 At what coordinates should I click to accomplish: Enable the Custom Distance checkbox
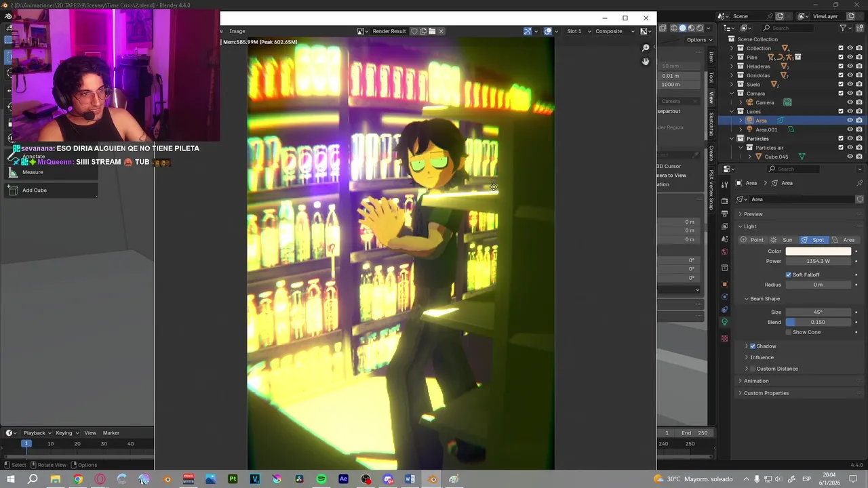(x=753, y=369)
